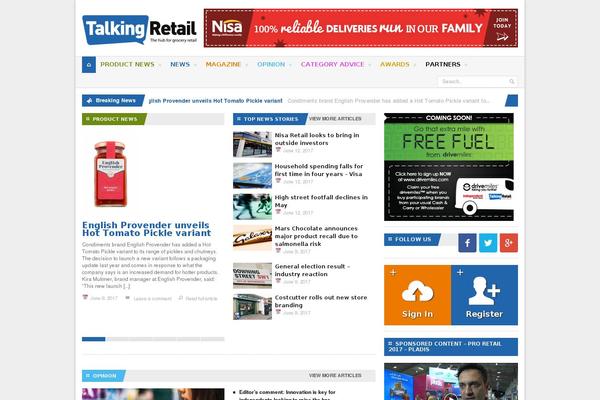This screenshot has width=600, height=400.
Task: Click the Talking Retail logo
Action: [x=140, y=29]
